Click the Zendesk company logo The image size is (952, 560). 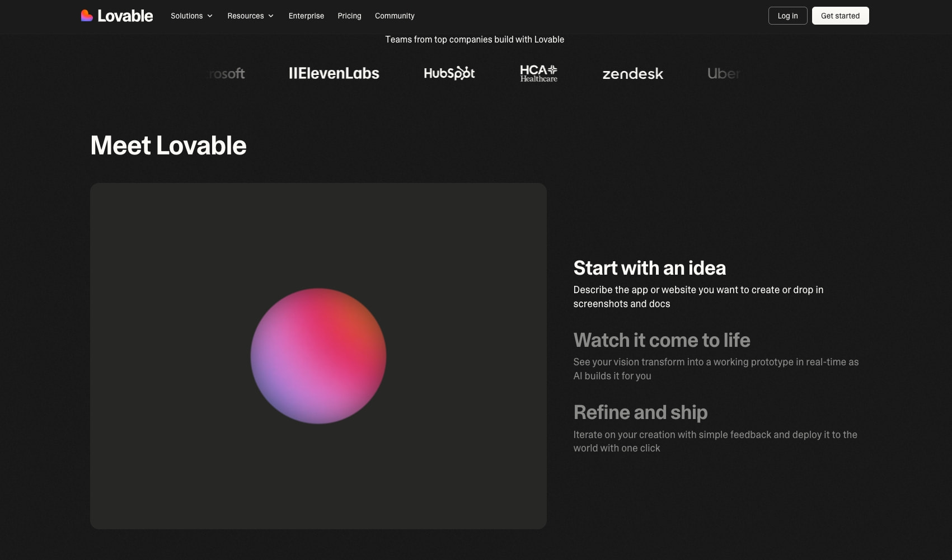pos(632,74)
